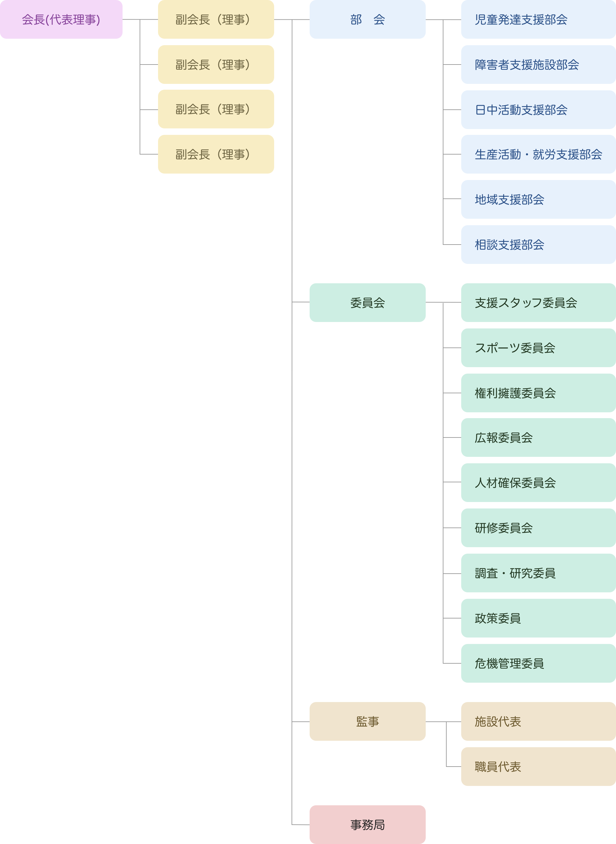Select 職員代表 box
The width and height of the screenshot is (616, 844).
[539, 767]
